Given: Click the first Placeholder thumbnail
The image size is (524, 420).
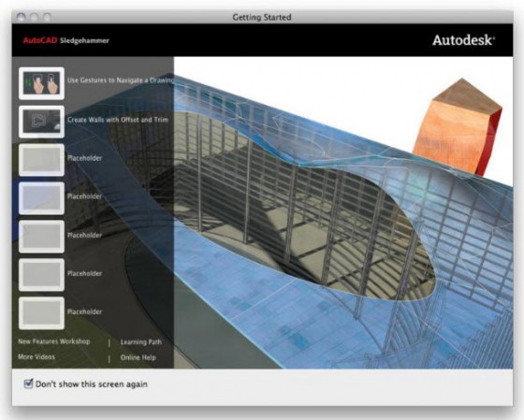Looking at the screenshot, I should point(41,160).
